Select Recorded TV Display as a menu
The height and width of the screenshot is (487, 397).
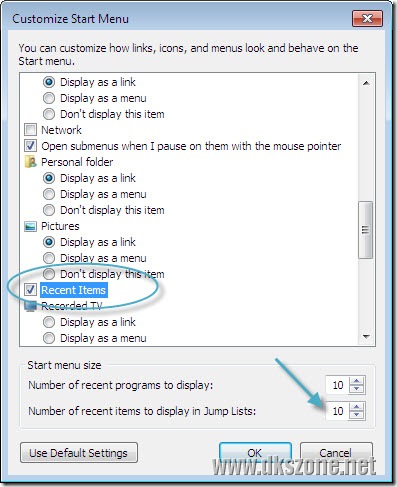49,338
